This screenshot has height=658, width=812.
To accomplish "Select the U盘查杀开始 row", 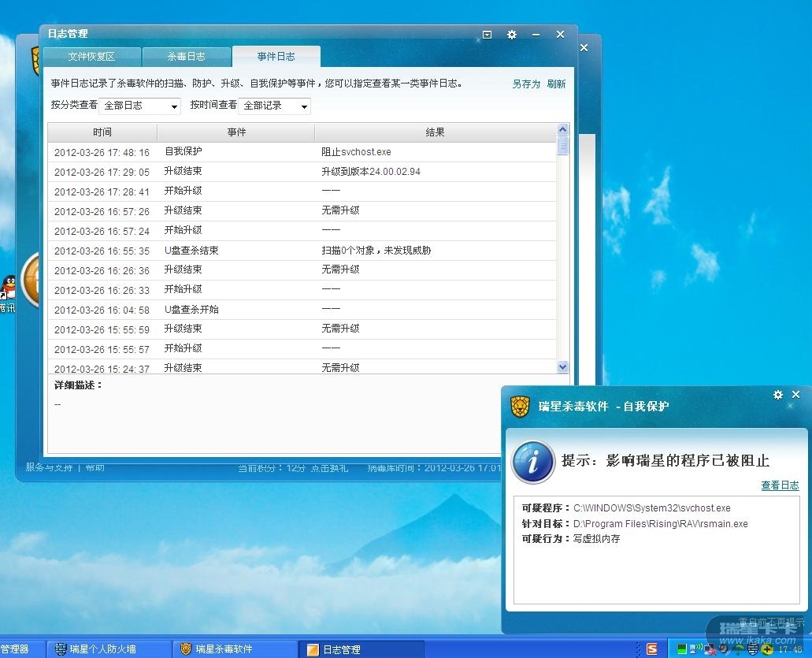I will [x=302, y=310].
